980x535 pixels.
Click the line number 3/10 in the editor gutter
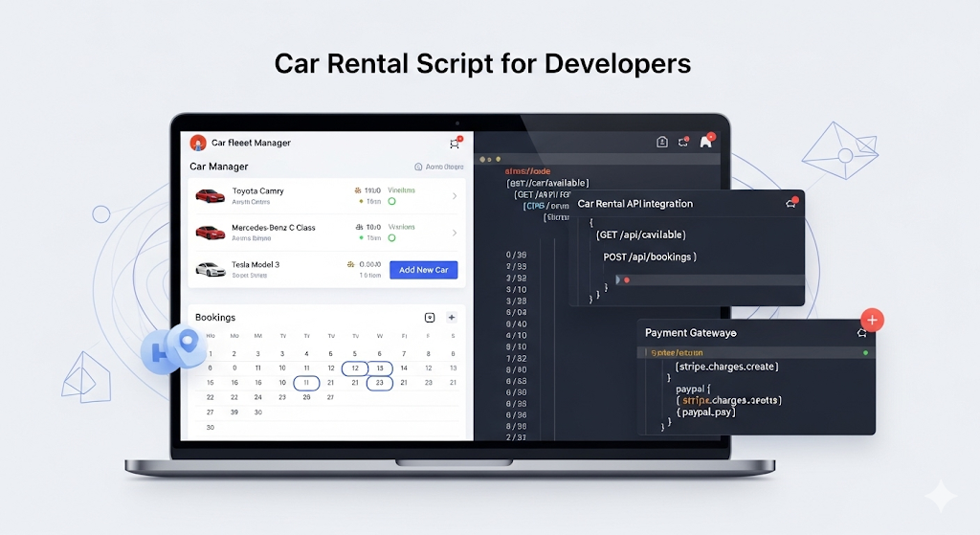[516, 289]
